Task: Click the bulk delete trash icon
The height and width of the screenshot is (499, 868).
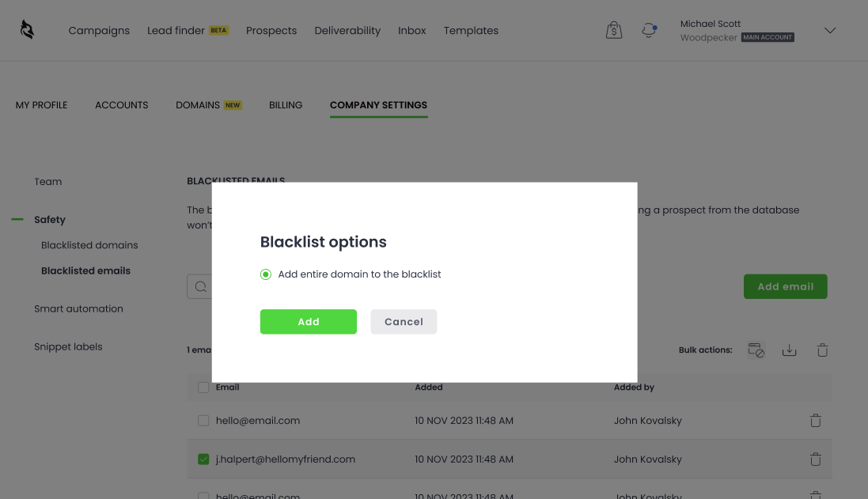Action: pyautogui.click(x=822, y=350)
